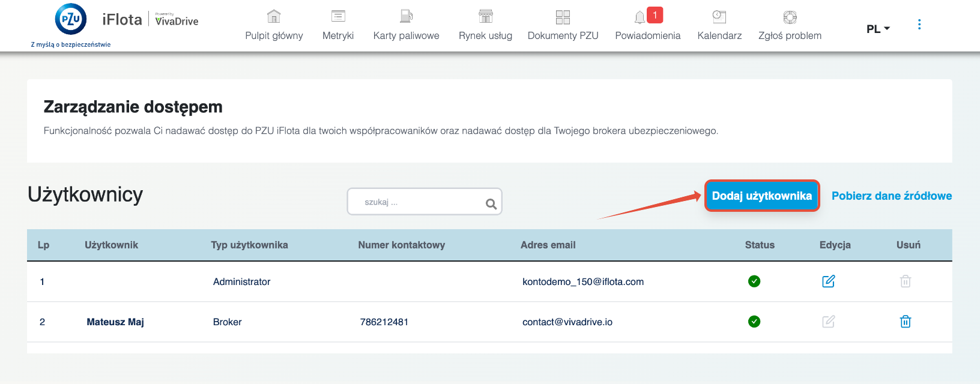This screenshot has width=980, height=384.
Task: Open Metryki menu label
Action: click(x=338, y=36)
